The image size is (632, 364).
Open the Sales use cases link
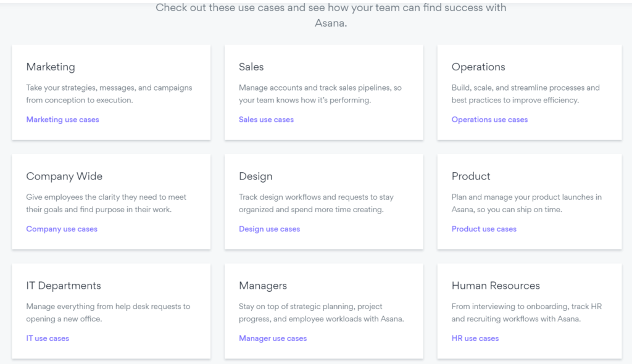(x=266, y=120)
